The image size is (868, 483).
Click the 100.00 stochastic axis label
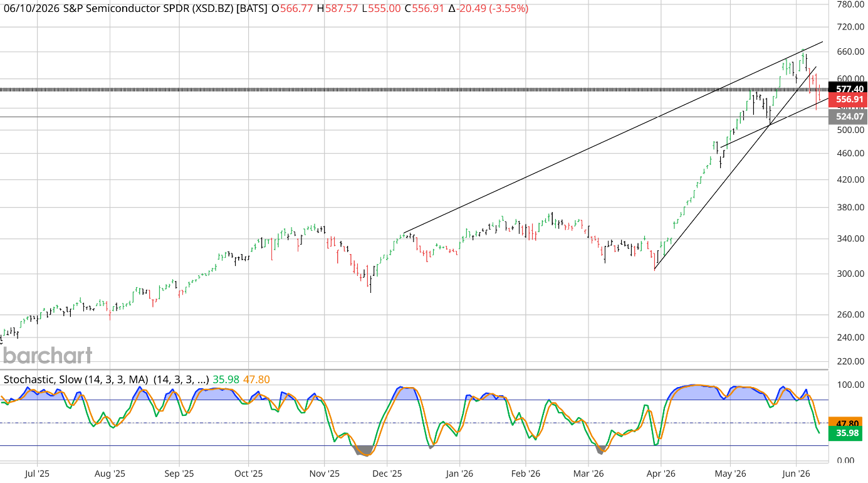850,385
